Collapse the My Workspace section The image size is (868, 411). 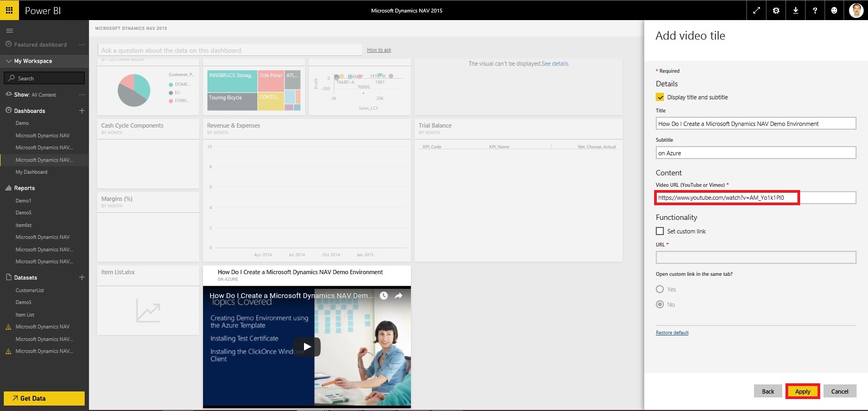(9, 61)
